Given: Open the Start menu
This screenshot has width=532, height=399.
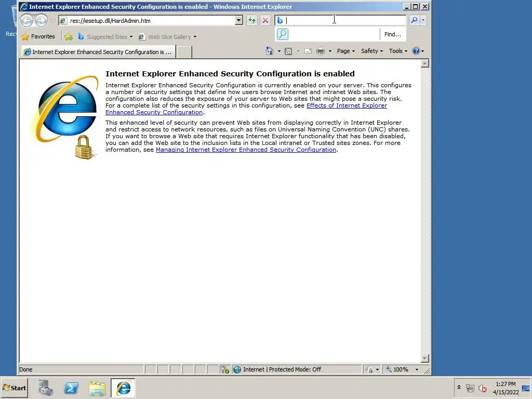Looking at the screenshot, I should click(14, 388).
